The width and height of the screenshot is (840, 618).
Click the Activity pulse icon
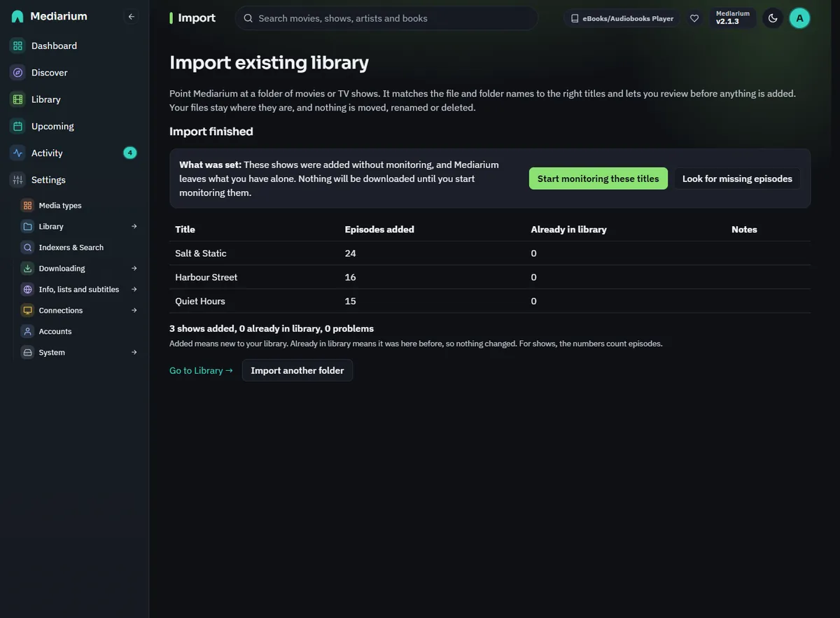[17, 153]
